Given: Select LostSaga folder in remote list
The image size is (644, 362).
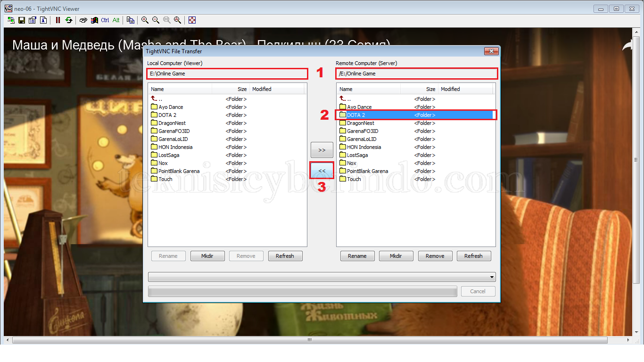Looking at the screenshot, I should 354,155.
